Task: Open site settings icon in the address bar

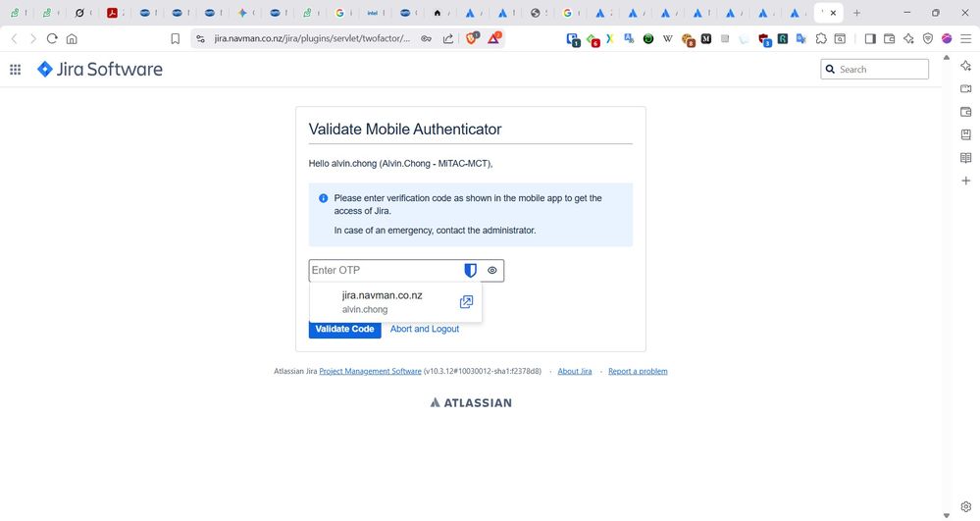Action: tap(201, 39)
